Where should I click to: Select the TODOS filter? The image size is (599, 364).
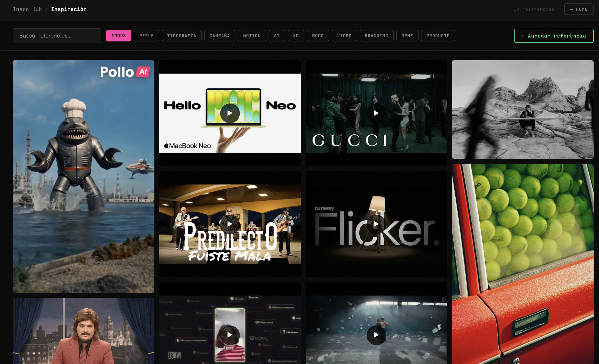pos(119,36)
